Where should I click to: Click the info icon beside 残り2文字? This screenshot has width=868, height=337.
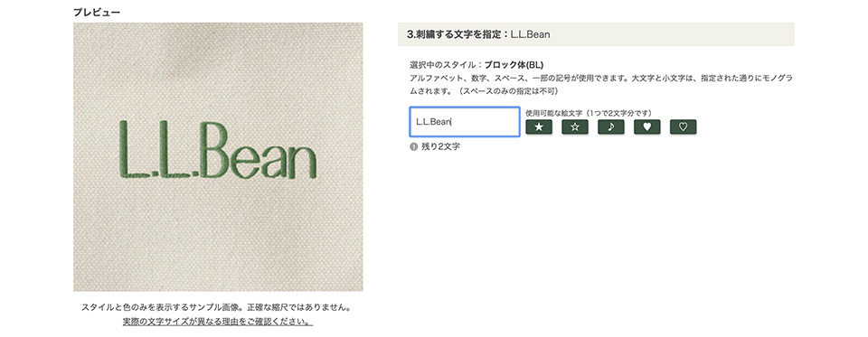413,146
